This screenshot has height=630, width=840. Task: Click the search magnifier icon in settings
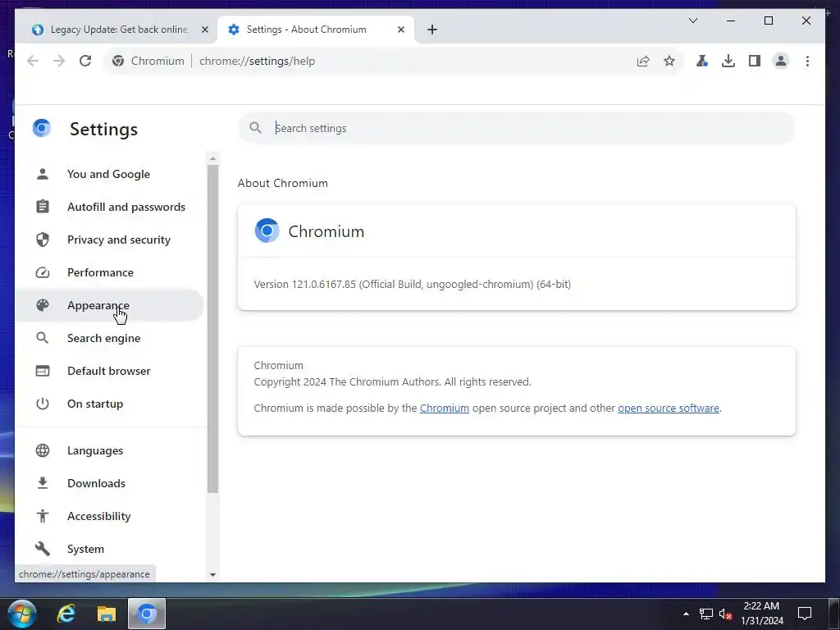point(256,128)
